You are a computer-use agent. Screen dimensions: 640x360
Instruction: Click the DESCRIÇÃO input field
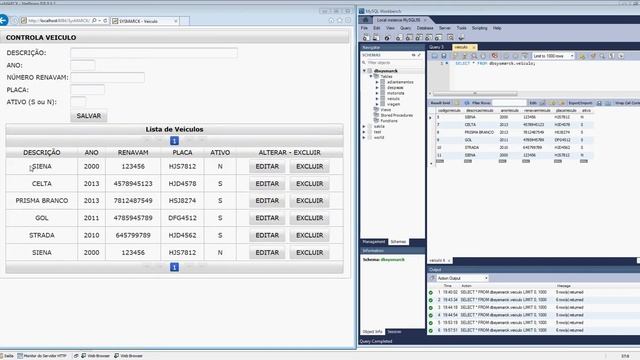point(154,53)
